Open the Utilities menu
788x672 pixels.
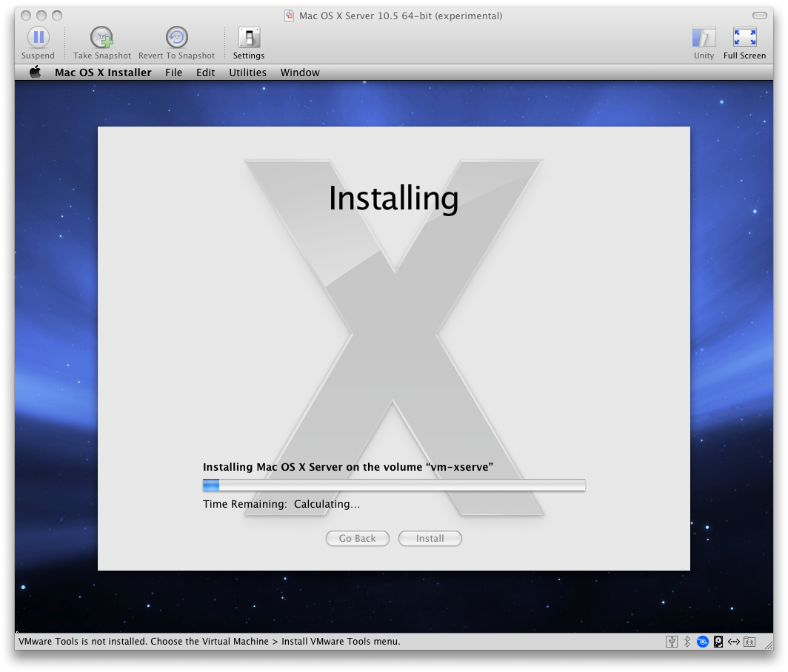(248, 73)
